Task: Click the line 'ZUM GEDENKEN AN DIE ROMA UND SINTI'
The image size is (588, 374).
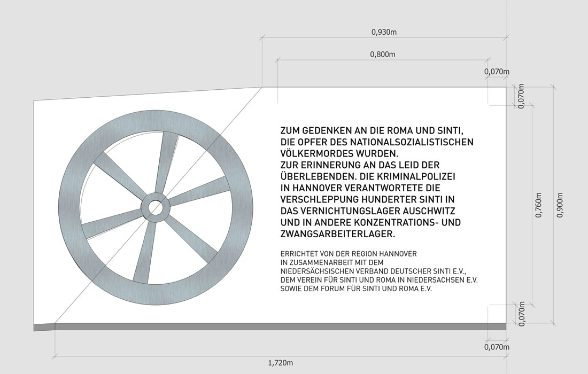Action: click(368, 131)
